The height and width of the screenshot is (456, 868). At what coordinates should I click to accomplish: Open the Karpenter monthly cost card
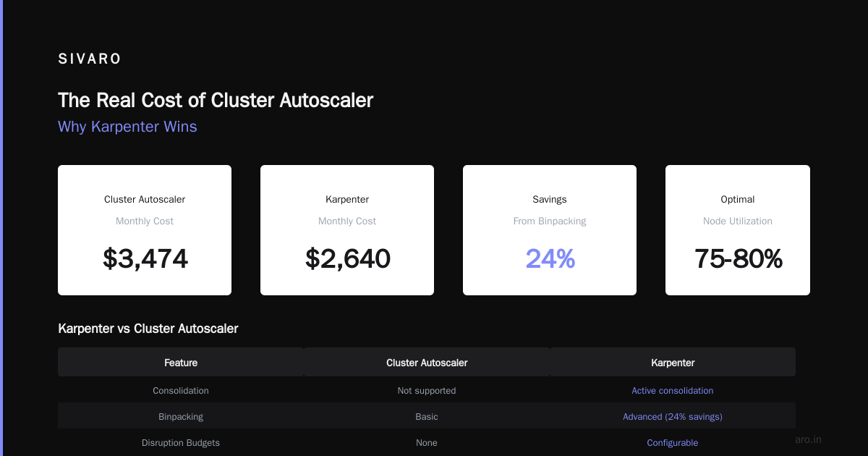(347, 230)
